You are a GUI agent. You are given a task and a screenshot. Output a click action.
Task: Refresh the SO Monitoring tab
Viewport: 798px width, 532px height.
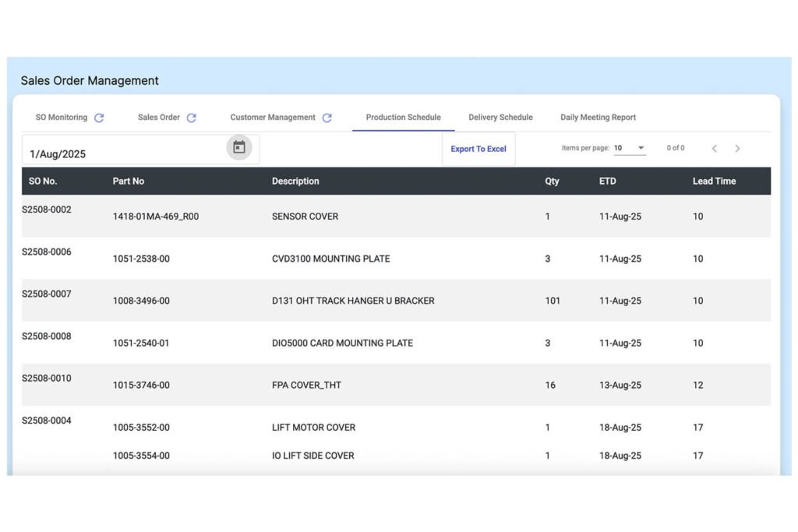pyautogui.click(x=99, y=118)
